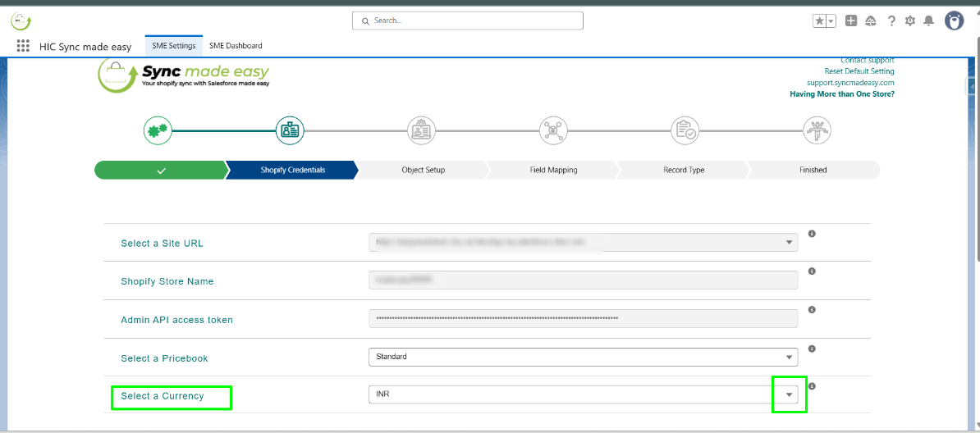
Task: Click the Select a Pricebook label
Action: coord(164,358)
